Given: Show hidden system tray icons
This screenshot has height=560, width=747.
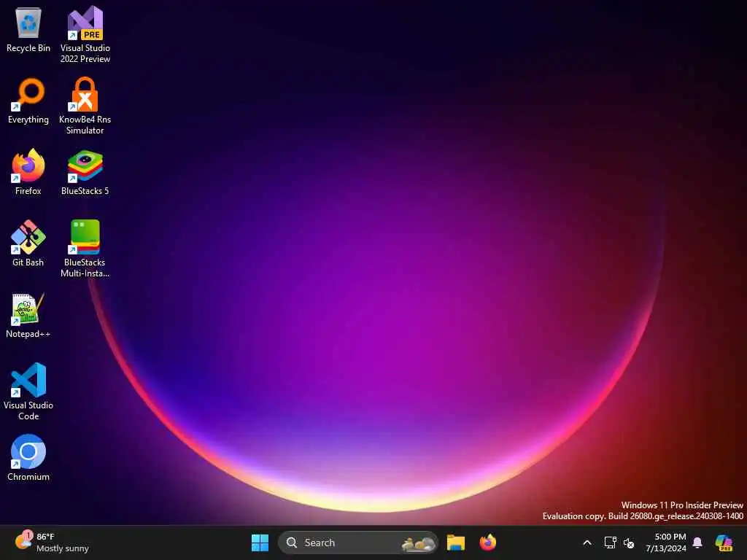Looking at the screenshot, I should pyautogui.click(x=587, y=542).
